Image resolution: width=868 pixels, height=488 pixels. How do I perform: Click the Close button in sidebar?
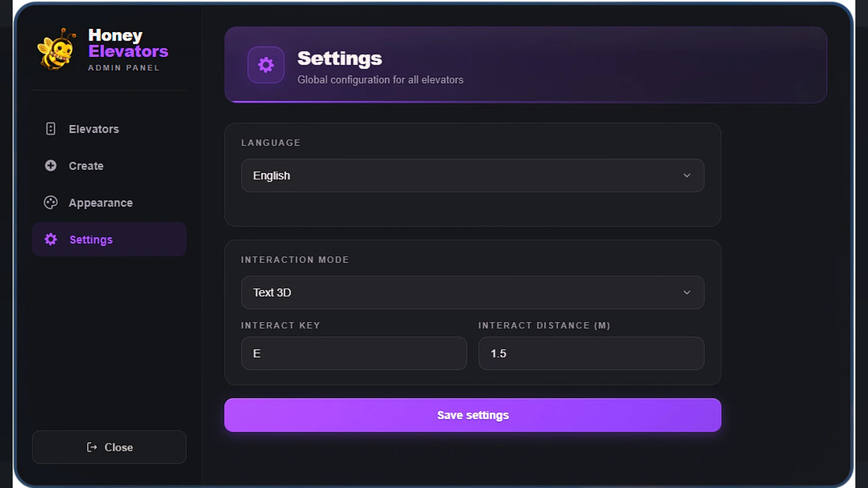(109, 447)
